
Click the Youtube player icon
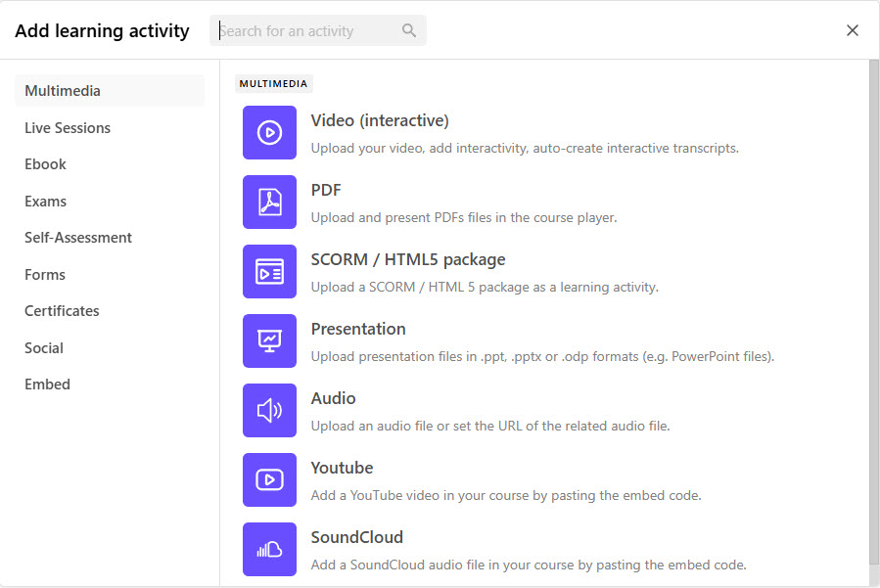click(x=269, y=479)
